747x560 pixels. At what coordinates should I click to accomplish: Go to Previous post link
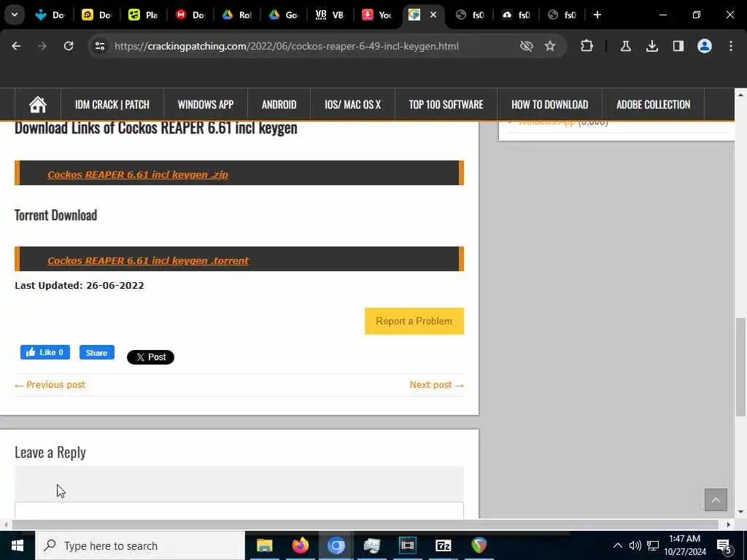tap(50, 385)
